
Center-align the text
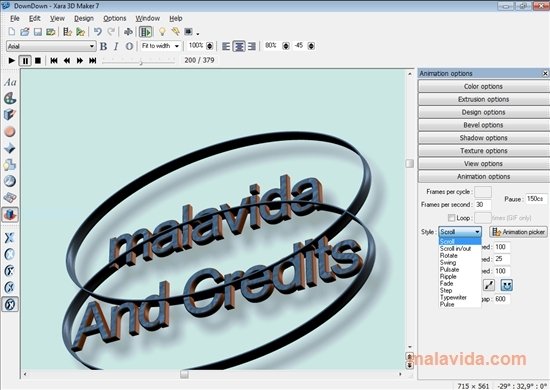pyautogui.click(x=239, y=46)
